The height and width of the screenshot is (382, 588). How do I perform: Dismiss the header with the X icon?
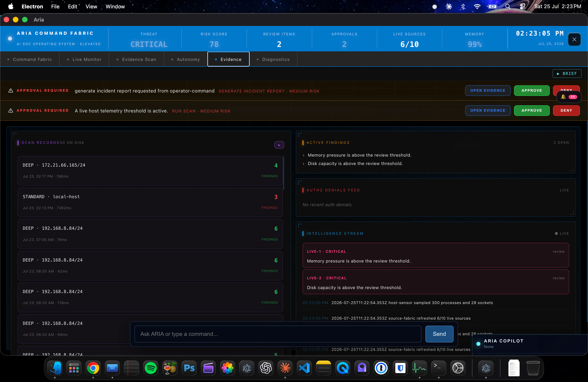(574, 39)
